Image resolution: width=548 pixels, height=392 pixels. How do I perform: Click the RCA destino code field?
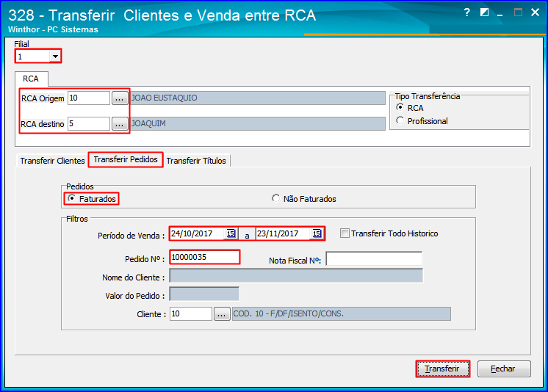coord(89,123)
